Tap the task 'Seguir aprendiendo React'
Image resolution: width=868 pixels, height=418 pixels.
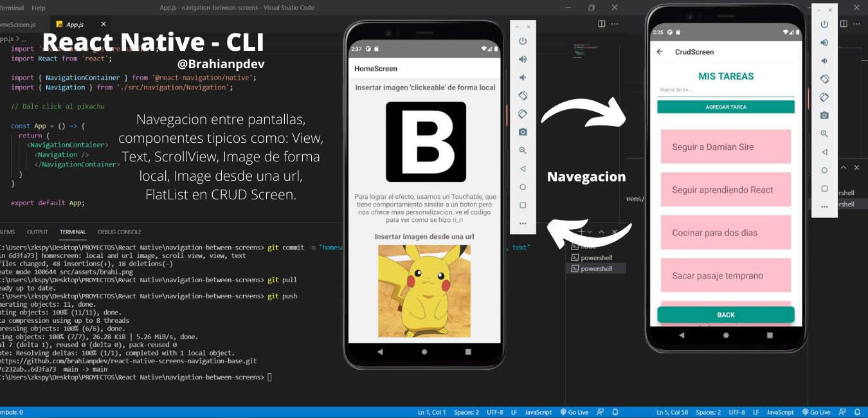[x=726, y=190]
